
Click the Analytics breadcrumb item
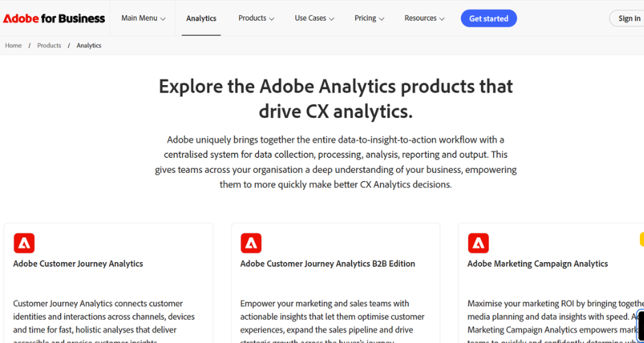coord(88,46)
